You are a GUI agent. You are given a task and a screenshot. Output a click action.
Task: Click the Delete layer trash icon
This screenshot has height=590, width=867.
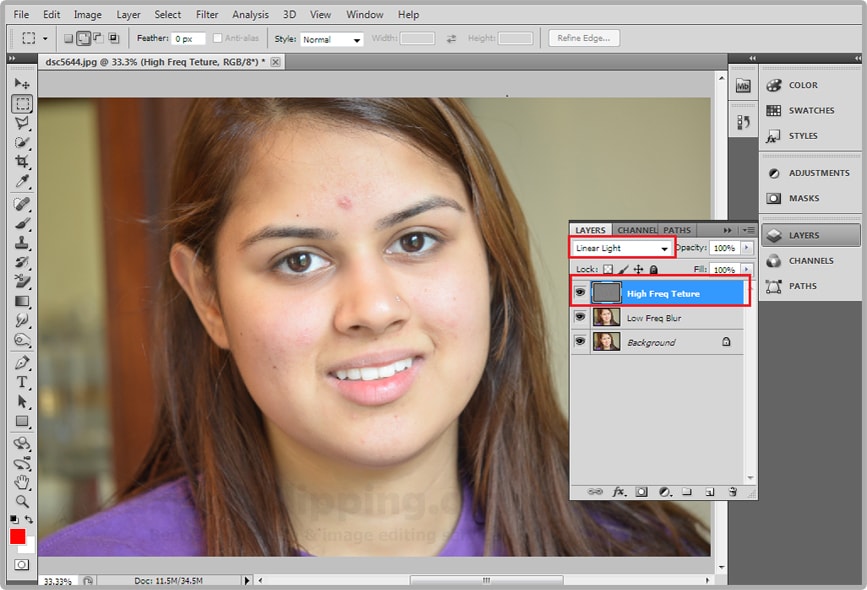coord(731,492)
